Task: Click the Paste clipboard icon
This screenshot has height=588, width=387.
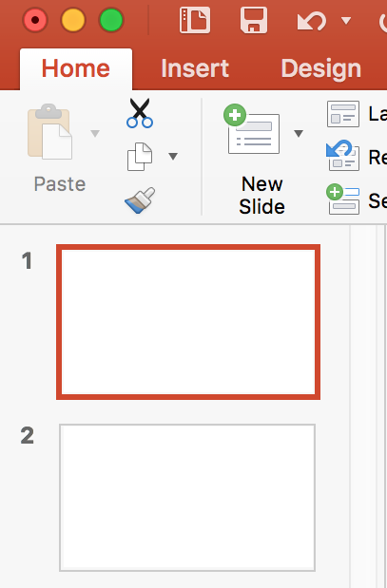Action: [49, 132]
